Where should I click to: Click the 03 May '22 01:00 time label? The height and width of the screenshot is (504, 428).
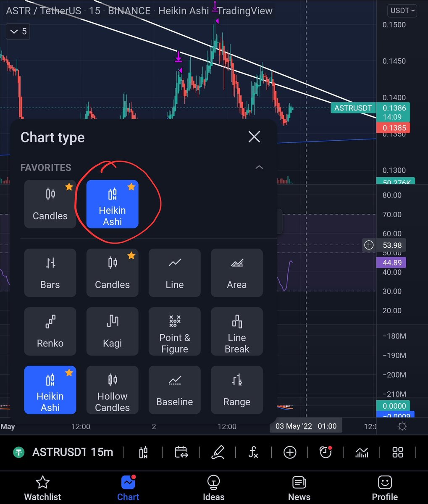coord(306,426)
